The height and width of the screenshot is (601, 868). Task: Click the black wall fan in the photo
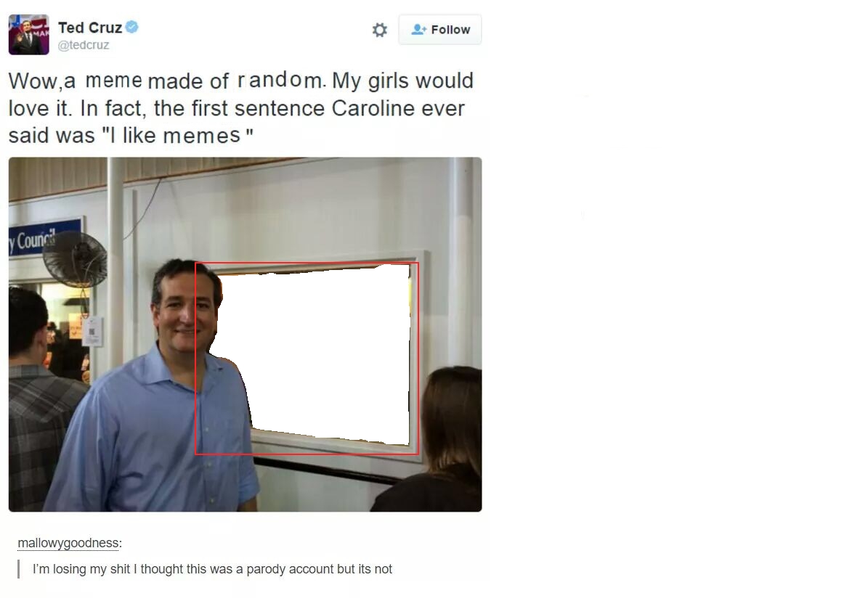pyautogui.click(x=76, y=259)
